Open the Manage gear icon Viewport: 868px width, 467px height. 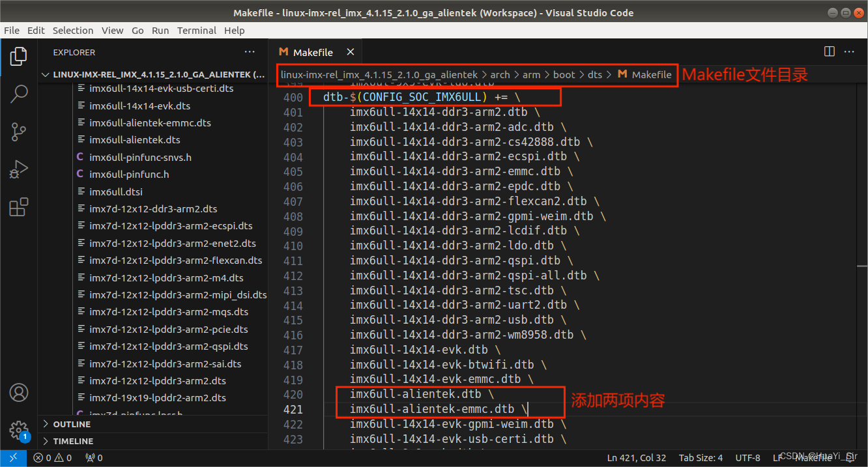(x=18, y=431)
